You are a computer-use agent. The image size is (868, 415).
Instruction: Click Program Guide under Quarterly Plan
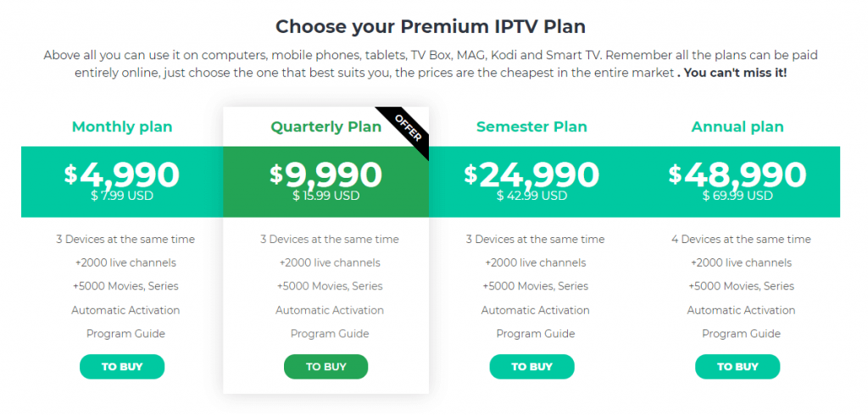tap(330, 334)
